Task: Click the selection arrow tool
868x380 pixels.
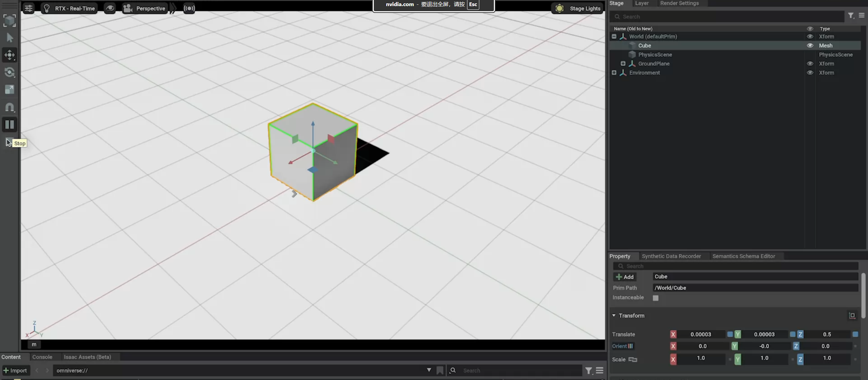Action: point(9,38)
